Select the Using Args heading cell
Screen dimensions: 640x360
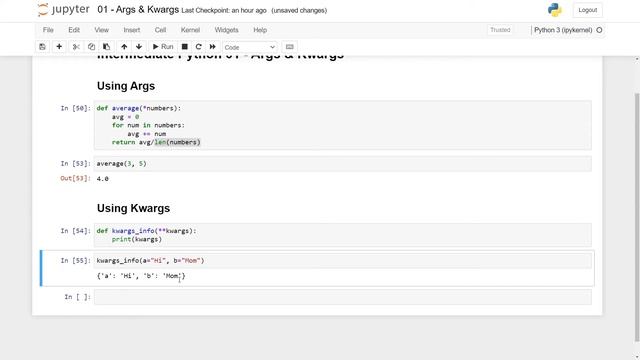point(126,86)
